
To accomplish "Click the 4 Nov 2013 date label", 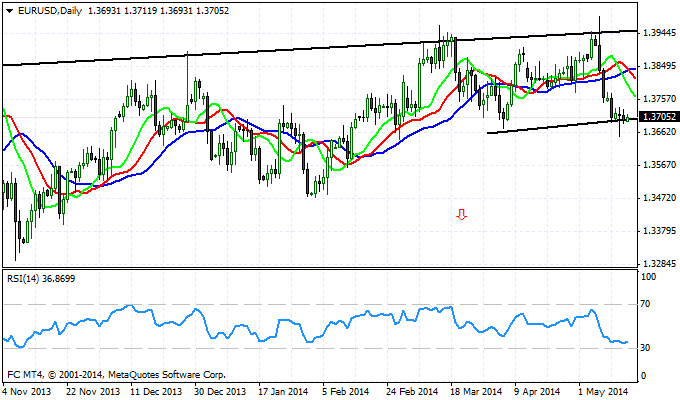I will click(27, 392).
